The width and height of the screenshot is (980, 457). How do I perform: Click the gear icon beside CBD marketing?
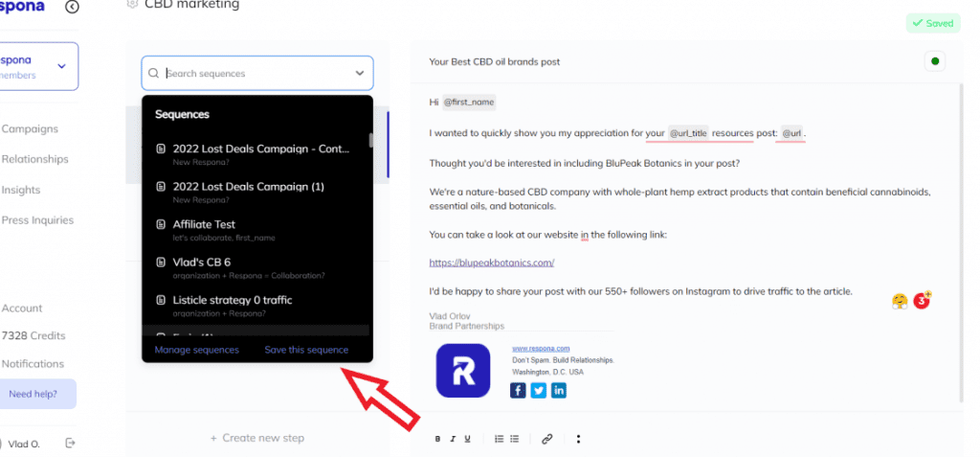tap(132, 4)
